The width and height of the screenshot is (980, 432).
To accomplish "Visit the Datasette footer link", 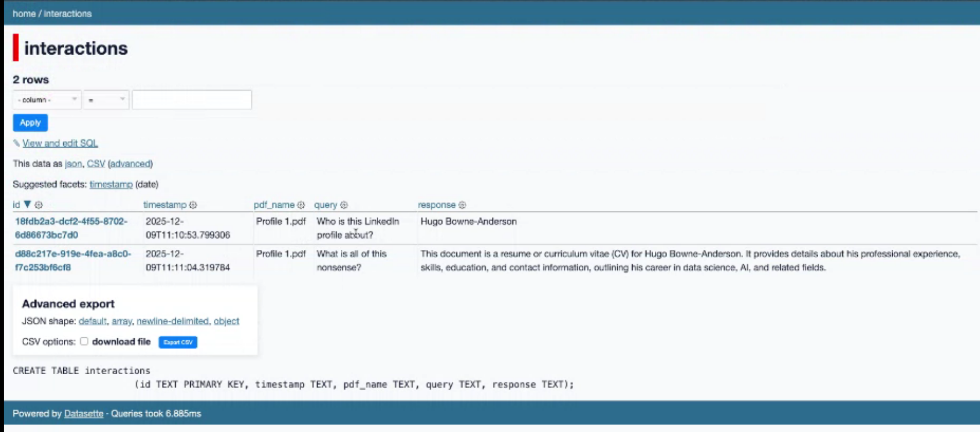I will click(x=84, y=414).
